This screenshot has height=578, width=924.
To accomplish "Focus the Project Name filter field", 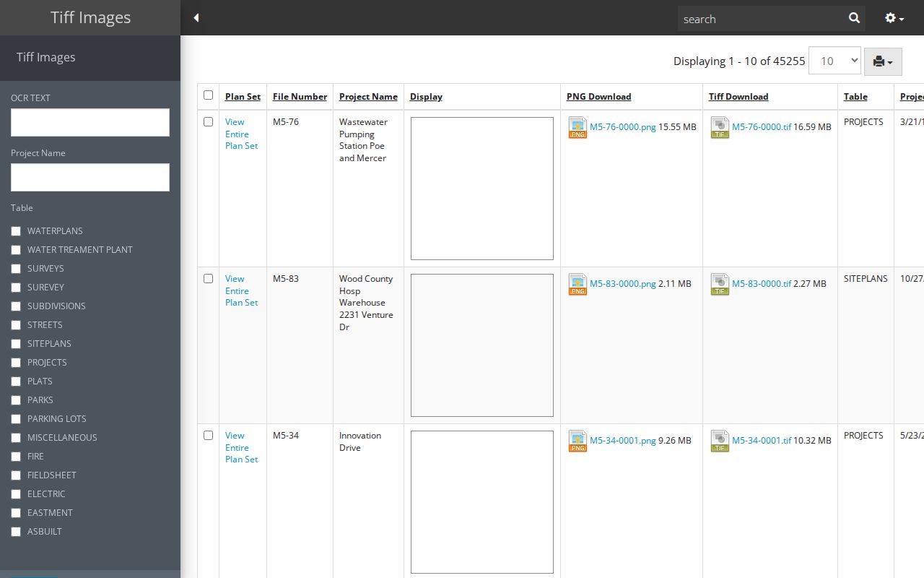I will 90,177.
